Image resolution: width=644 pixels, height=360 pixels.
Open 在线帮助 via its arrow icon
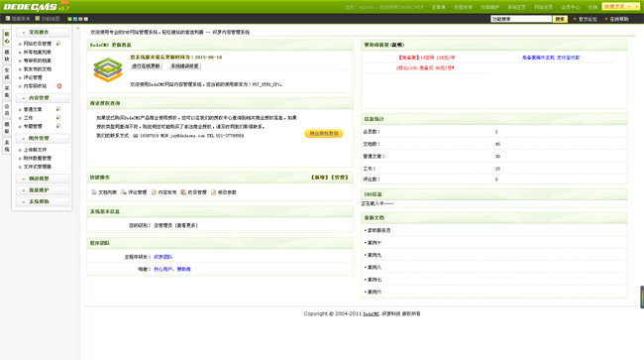(605, 19)
